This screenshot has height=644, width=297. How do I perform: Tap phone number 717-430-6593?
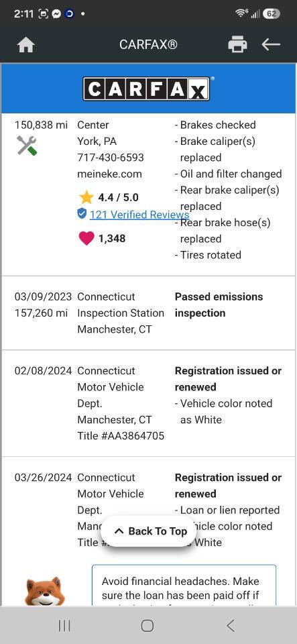[x=111, y=157]
